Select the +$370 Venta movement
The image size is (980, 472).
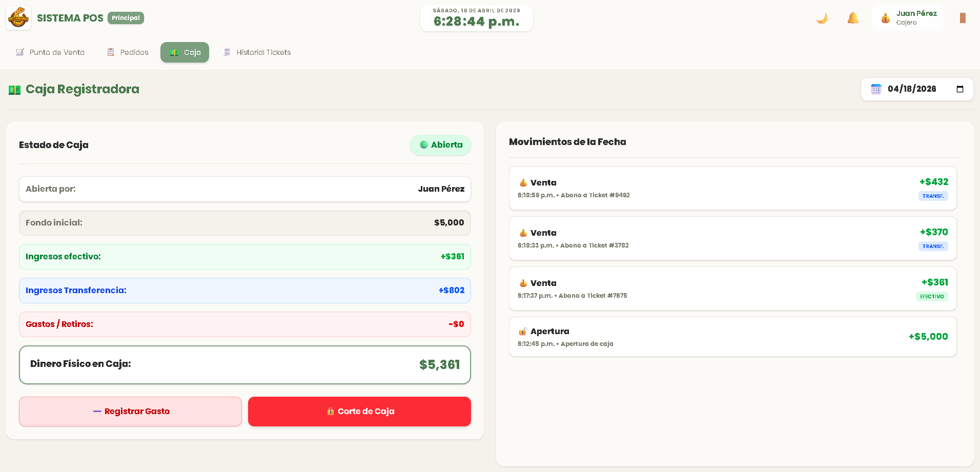[732, 238]
